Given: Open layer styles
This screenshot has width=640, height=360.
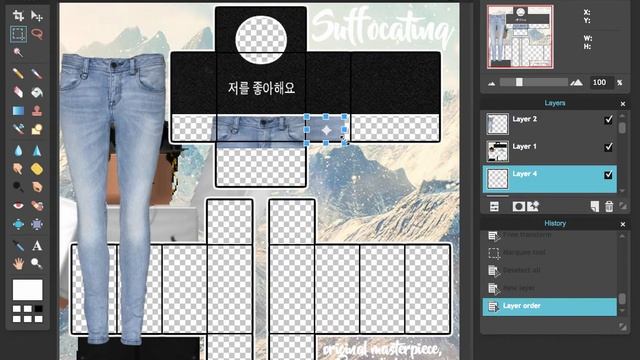Looking at the screenshot, I should [x=533, y=207].
